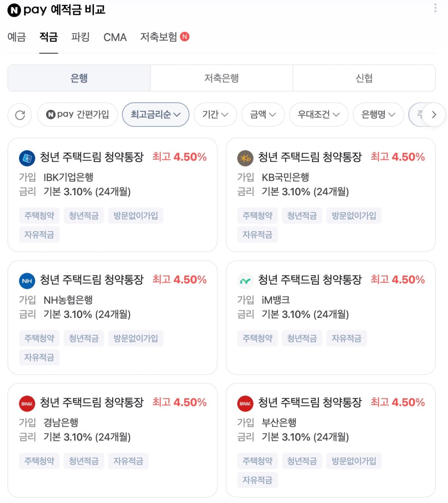Screen dimensions: 448x503
Task: Open the N pay 예적금 비교 title link
Action: [x=56, y=10]
